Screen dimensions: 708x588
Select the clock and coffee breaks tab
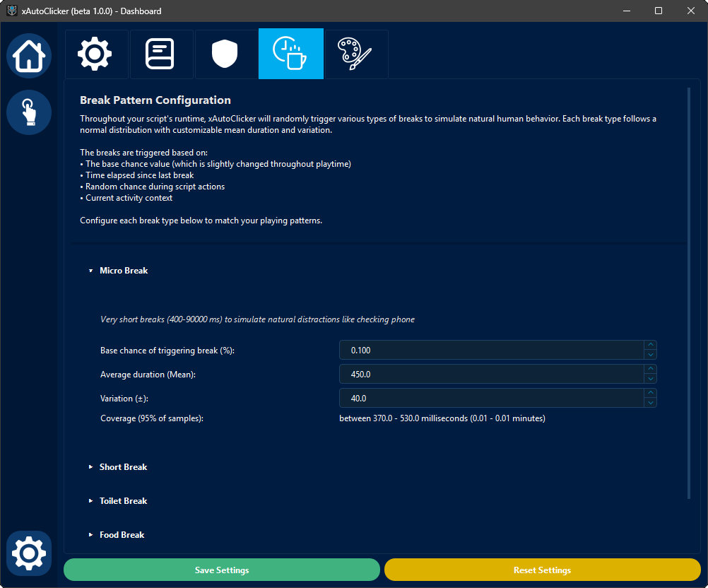pos(290,54)
